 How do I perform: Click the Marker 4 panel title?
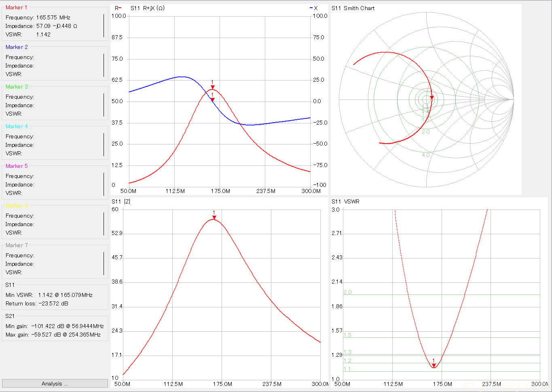17,126
